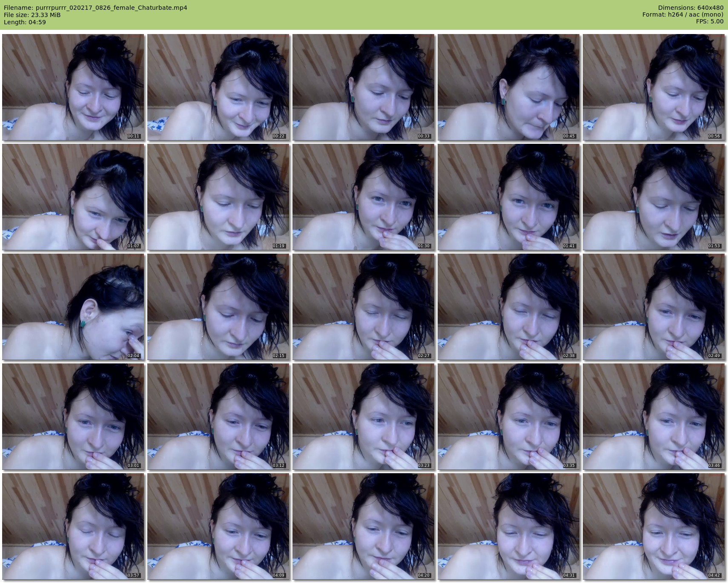Select the frame stamped 01:30
Image resolution: width=728 pixels, height=583 pixels.
[364, 197]
